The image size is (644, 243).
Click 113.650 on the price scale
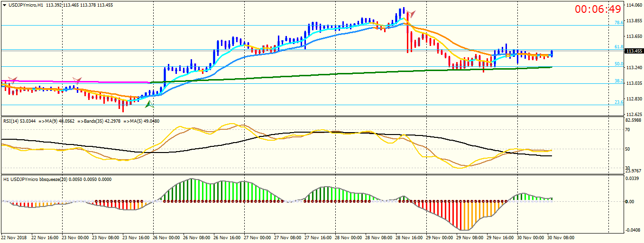pos(634,36)
